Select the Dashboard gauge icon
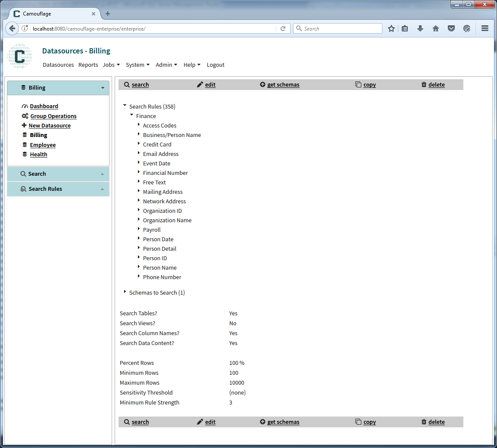The image size is (497, 448). pos(25,106)
